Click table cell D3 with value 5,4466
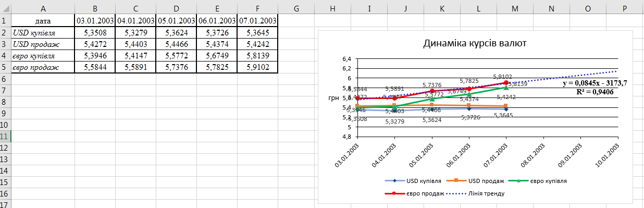Image resolution: width=644 pixels, height=208 pixels. (x=176, y=44)
